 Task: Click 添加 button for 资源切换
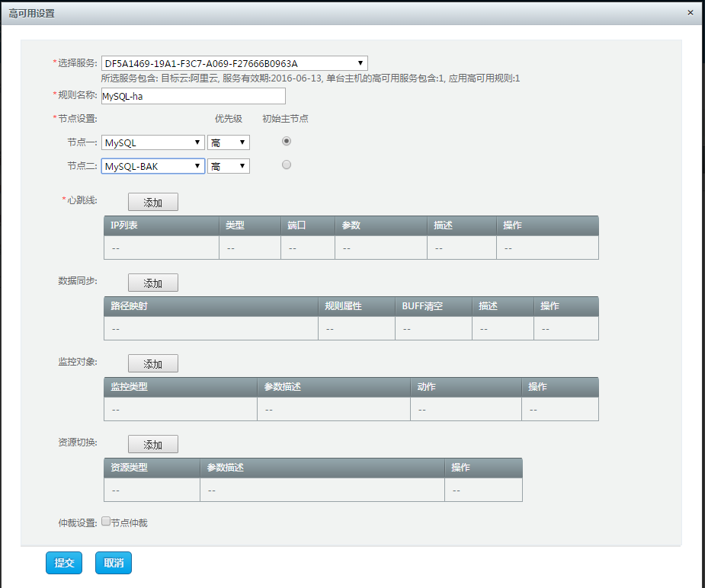click(x=153, y=445)
